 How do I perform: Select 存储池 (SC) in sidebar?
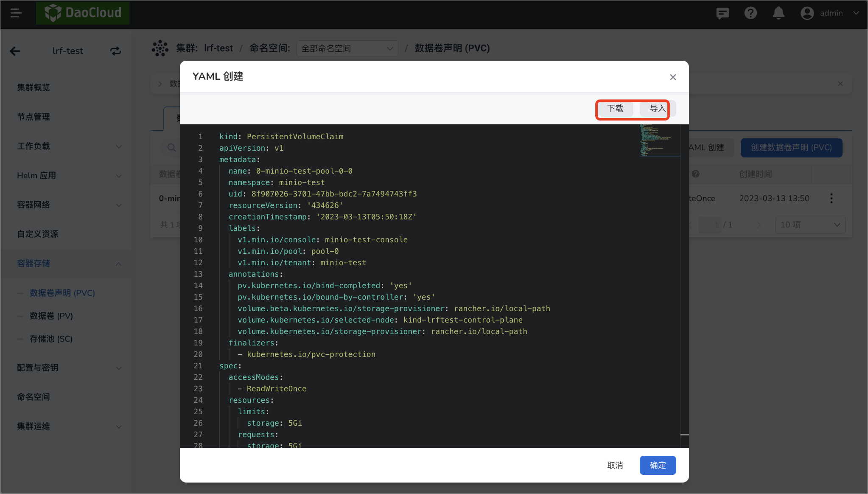51,339
